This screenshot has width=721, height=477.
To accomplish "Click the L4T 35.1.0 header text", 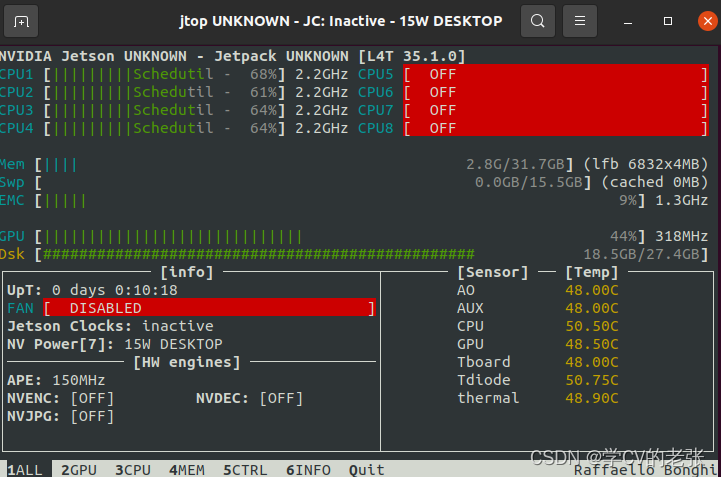I will click(412, 56).
